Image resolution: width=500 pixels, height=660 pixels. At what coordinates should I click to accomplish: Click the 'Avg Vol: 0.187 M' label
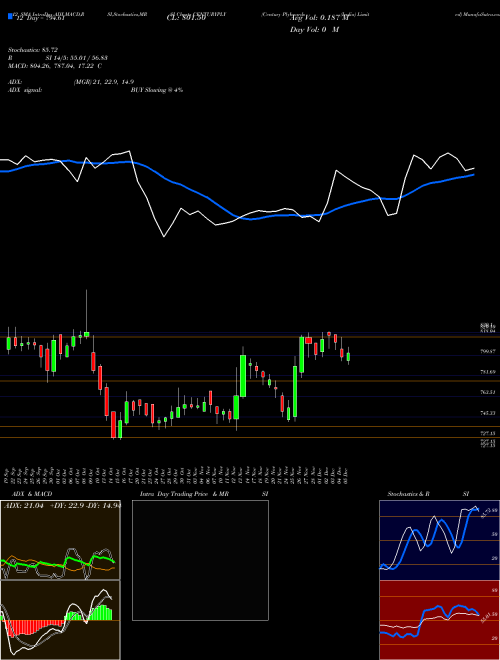[321, 18]
